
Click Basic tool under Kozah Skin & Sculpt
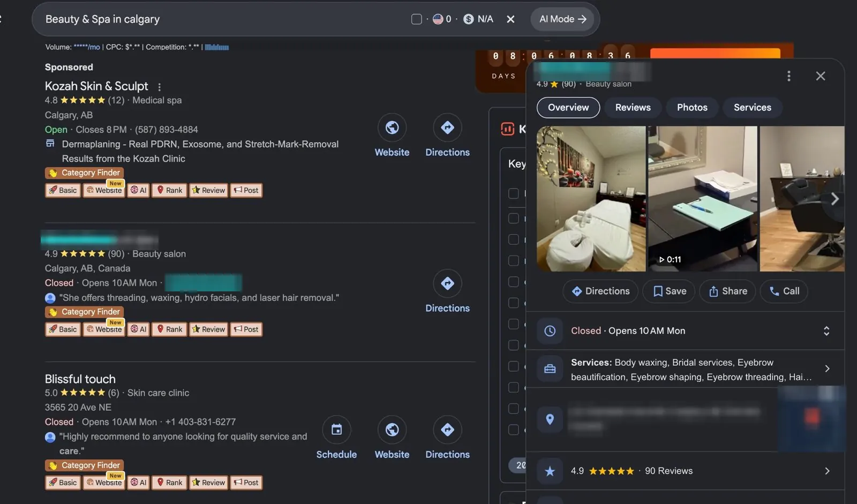(x=63, y=190)
